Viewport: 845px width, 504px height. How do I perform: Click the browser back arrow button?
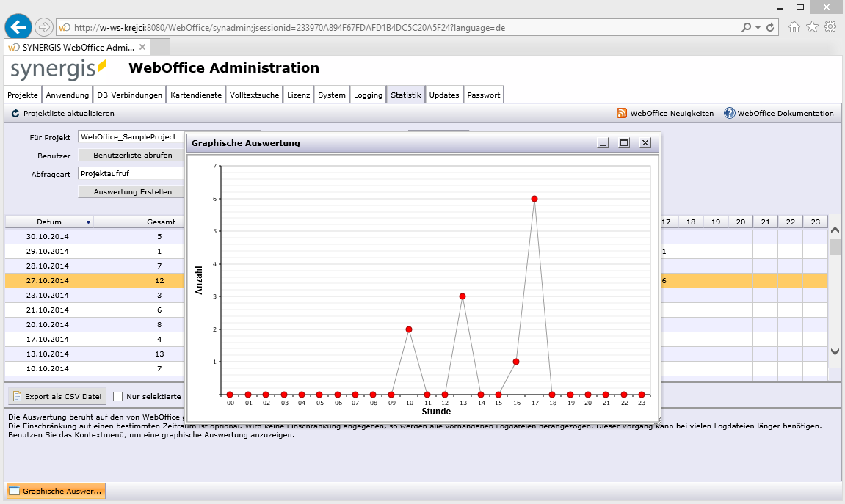tap(18, 27)
